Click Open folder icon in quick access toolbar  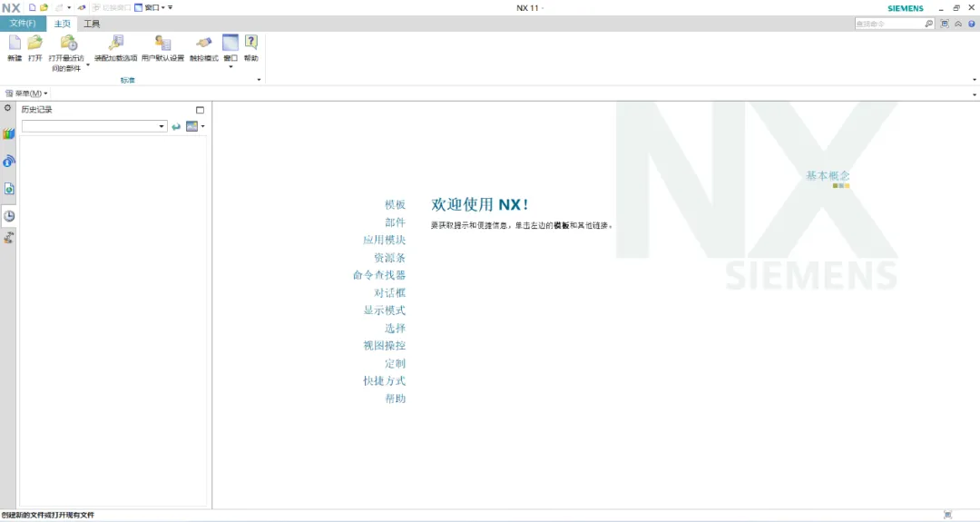[44, 7]
